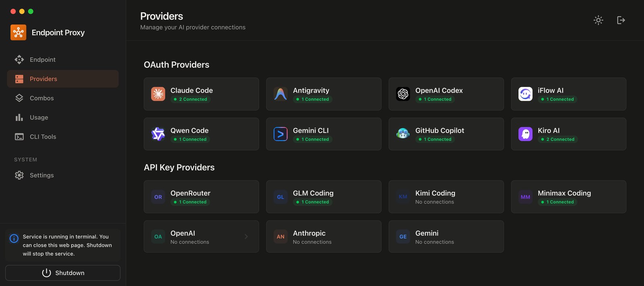Open the Claude Code provider title

coord(192,91)
